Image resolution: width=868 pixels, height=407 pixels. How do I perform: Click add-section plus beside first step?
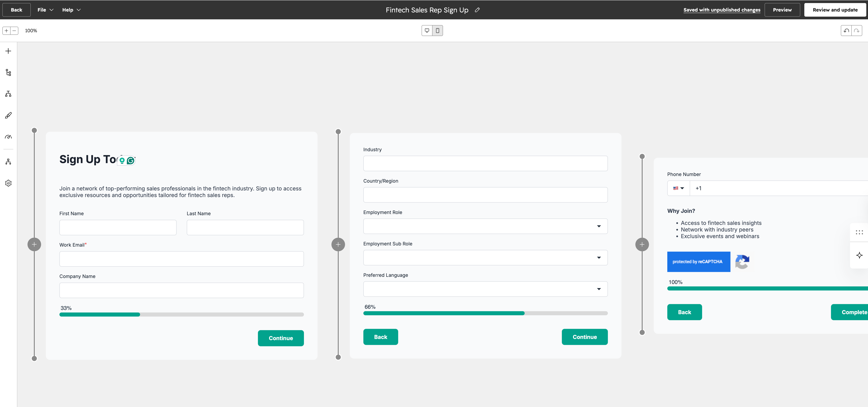pos(34,245)
